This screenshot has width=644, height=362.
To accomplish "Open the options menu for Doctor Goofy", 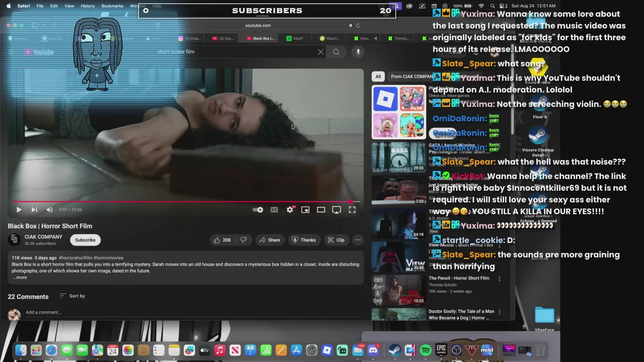I will 500,312.
